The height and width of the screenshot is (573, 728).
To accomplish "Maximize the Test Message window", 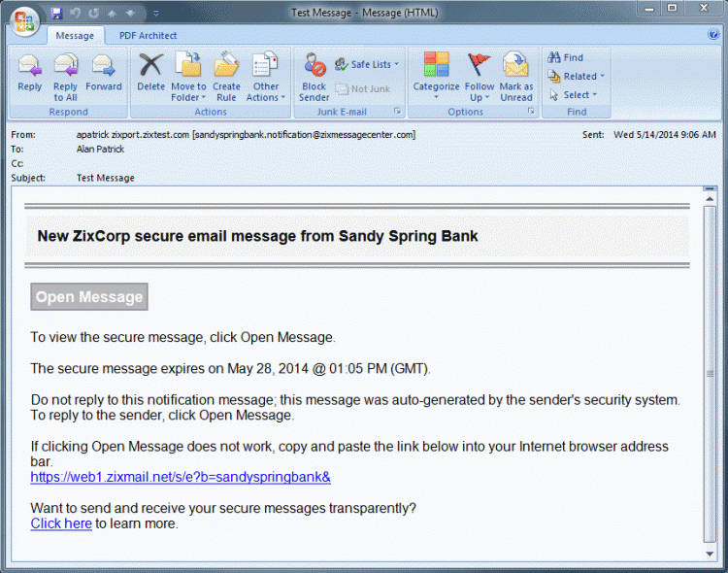I will coord(672,8).
